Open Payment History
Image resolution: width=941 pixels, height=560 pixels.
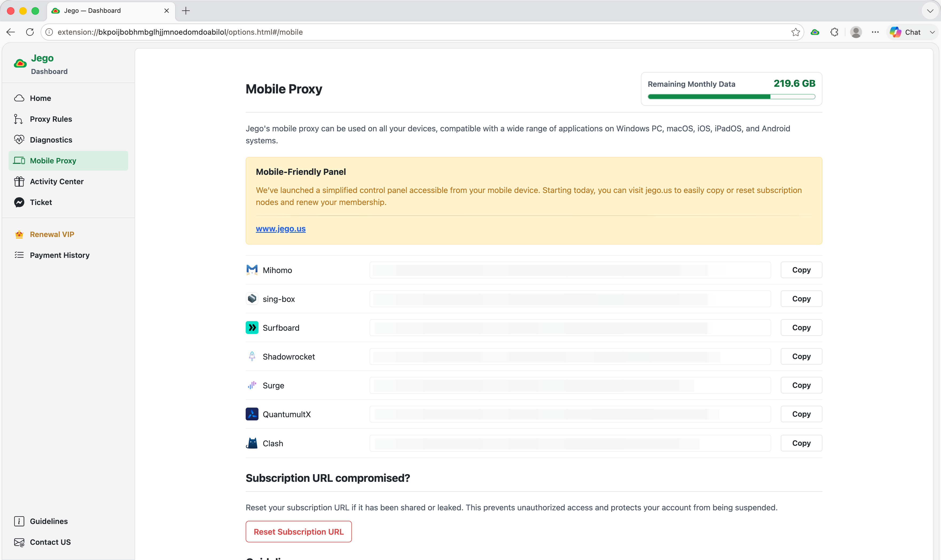tap(68, 255)
